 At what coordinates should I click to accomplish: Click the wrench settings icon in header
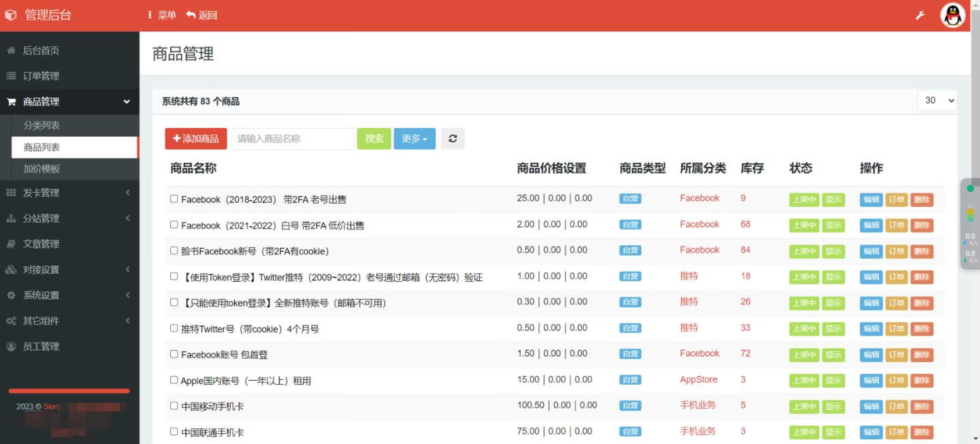click(920, 15)
